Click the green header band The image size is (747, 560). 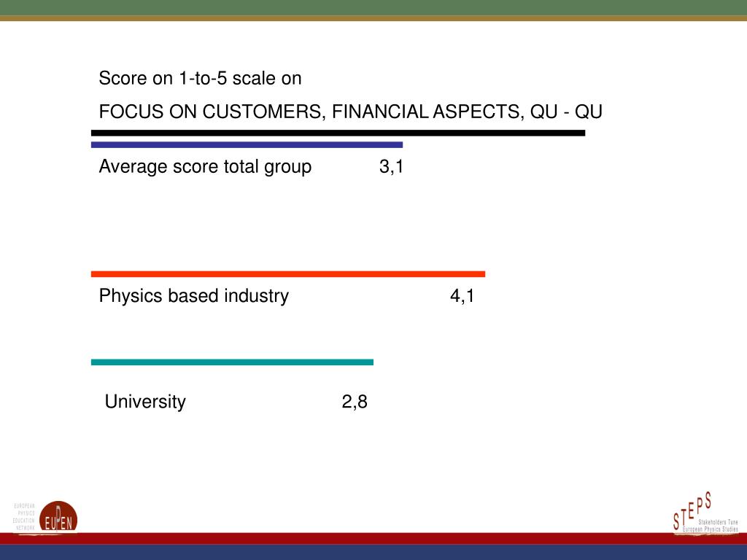[373, 7]
